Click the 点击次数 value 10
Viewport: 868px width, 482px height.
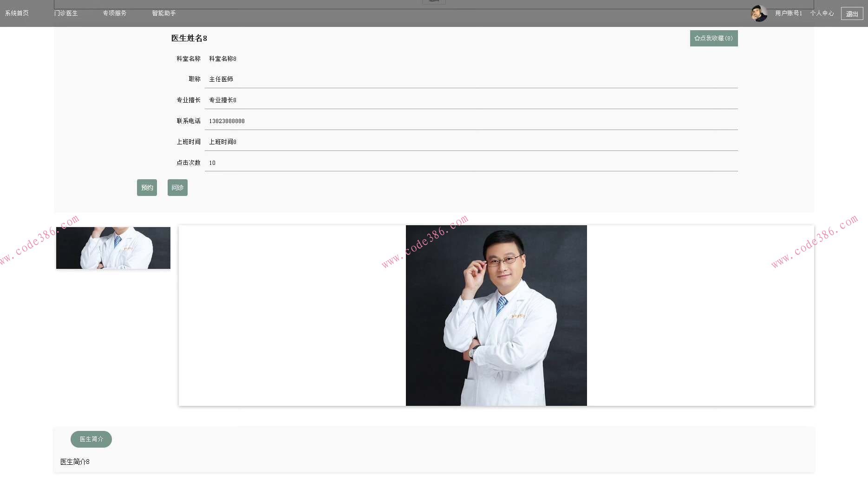212,163
